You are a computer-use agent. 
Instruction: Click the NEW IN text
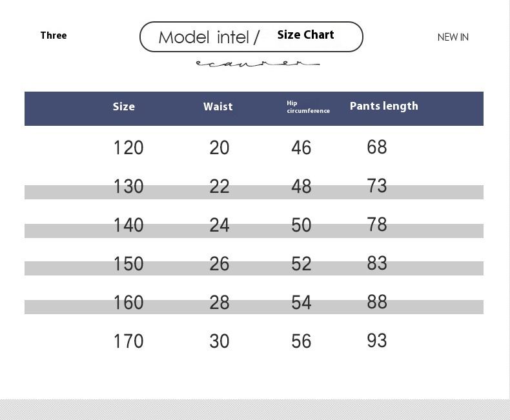[453, 37]
